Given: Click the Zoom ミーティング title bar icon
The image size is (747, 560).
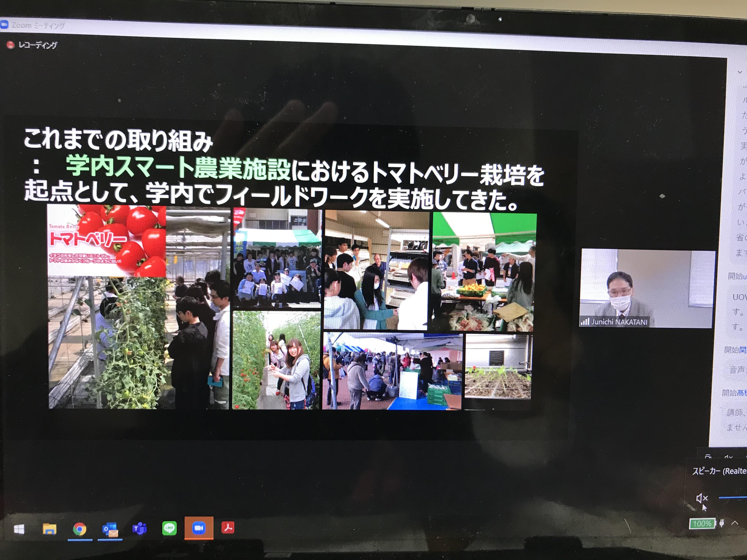Looking at the screenshot, I should [4, 24].
